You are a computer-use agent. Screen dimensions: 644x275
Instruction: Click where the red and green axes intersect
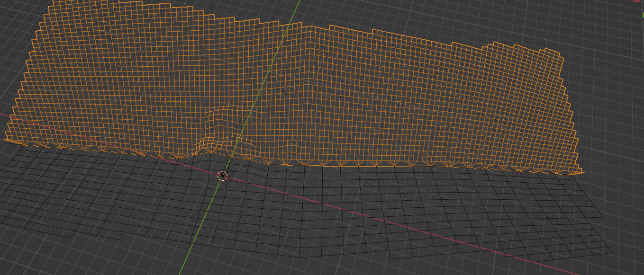pyautogui.click(x=223, y=176)
